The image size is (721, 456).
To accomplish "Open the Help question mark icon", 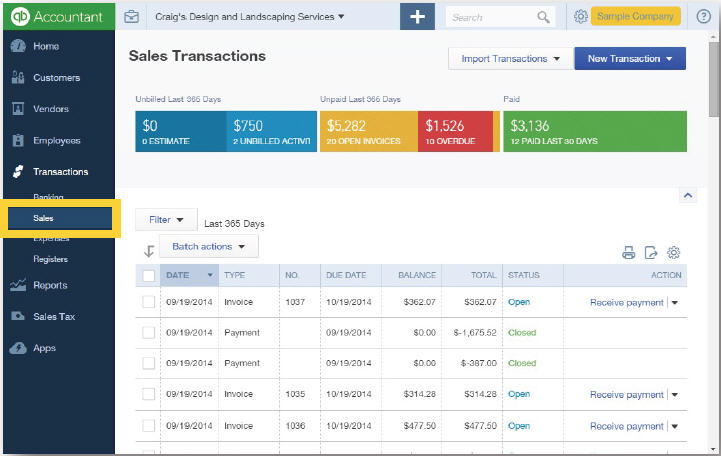I will click(x=702, y=17).
